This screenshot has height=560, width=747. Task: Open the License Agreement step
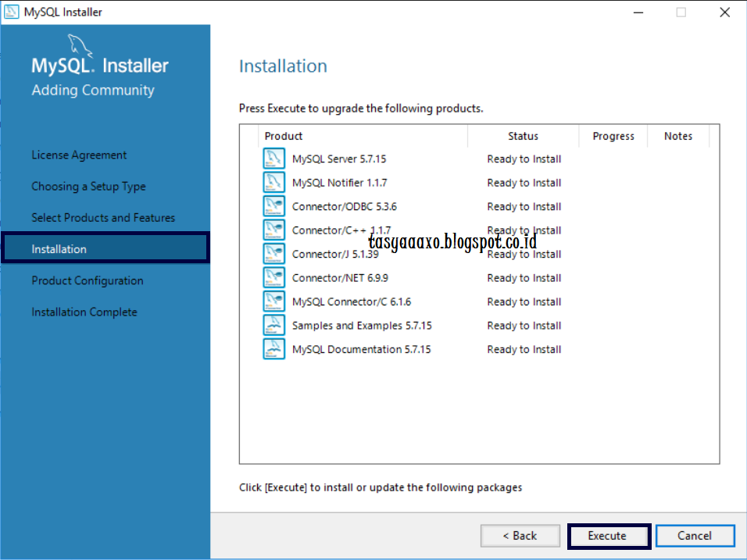pos(79,155)
